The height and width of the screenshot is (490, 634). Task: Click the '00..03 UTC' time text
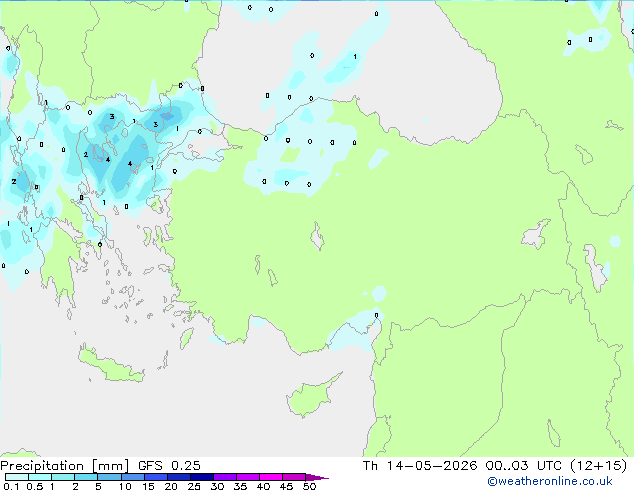point(524,466)
